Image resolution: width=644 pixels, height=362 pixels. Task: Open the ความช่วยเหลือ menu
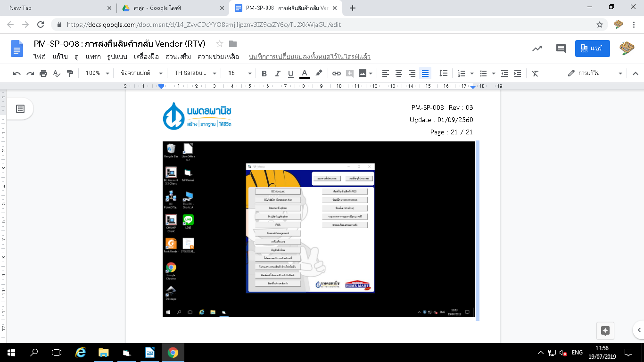[218, 57]
